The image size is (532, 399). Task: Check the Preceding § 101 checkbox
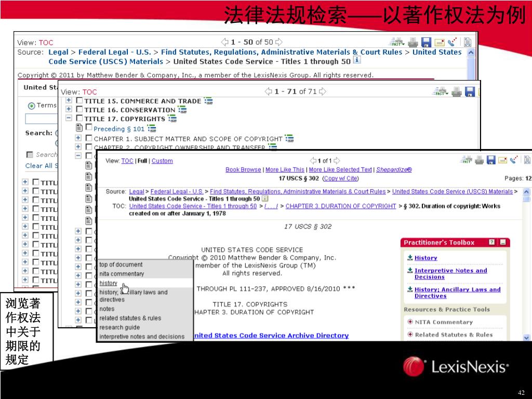coord(89,127)
